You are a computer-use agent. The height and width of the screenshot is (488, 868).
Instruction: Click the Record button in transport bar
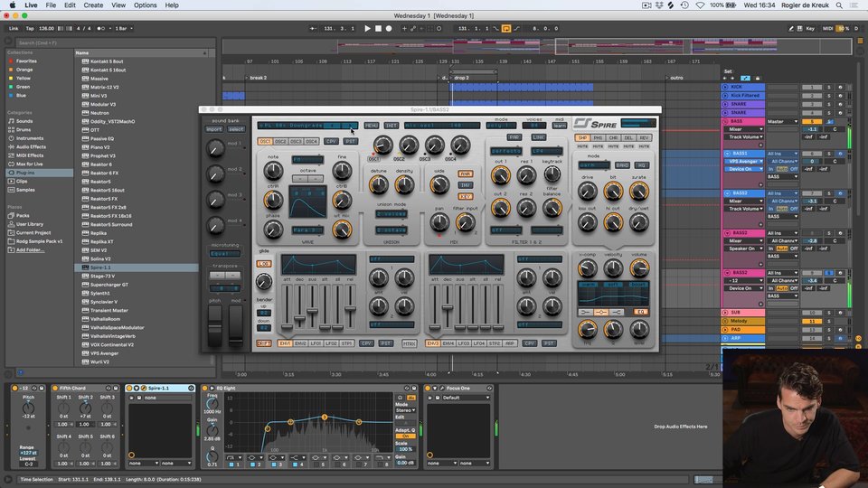(389, 28)
